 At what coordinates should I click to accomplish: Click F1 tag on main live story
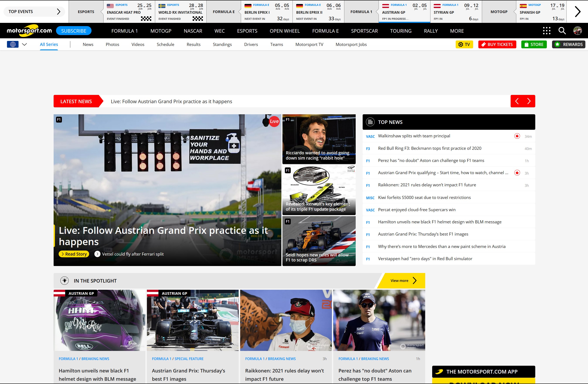point(59,120)
